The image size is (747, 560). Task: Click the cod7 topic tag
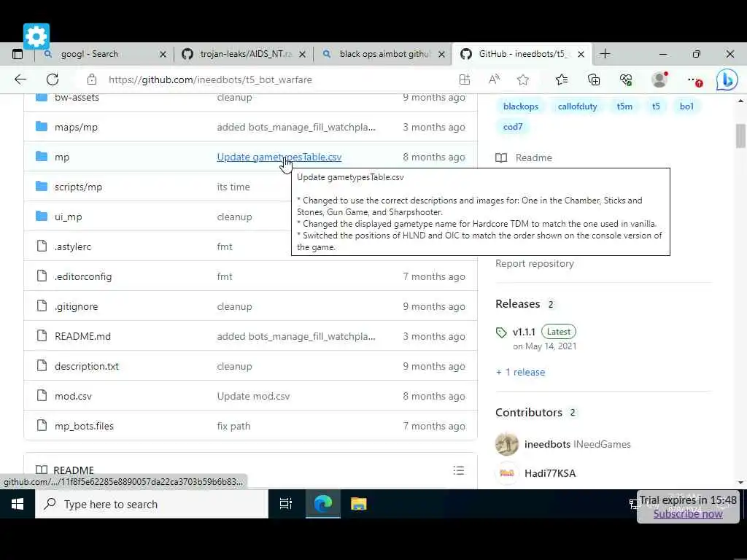point(513,127)
